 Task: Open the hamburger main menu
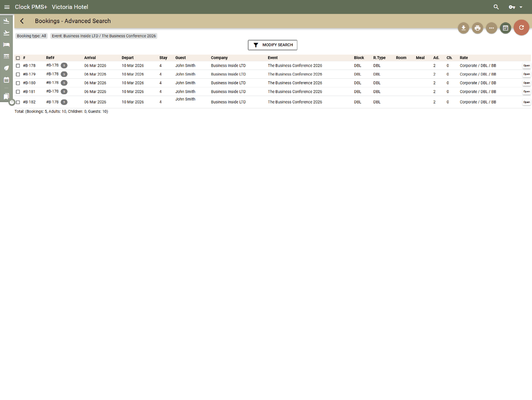click(x=7, y=7)
